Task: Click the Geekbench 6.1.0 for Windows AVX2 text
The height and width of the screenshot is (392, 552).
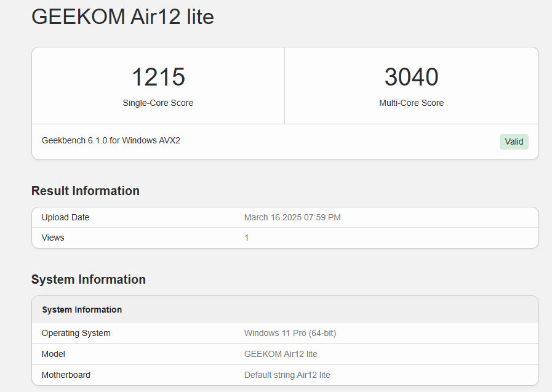Action: [x=111, y=140]
